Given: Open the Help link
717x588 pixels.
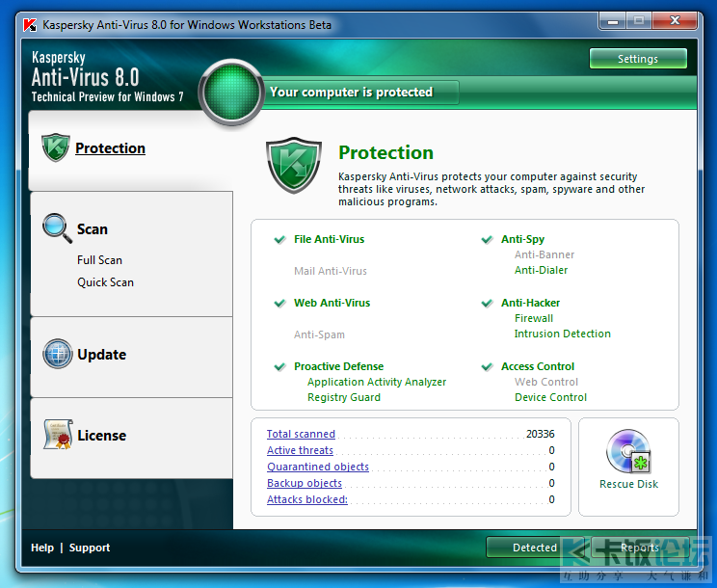Looking at the screenshot, I should (x=42, y=548).
